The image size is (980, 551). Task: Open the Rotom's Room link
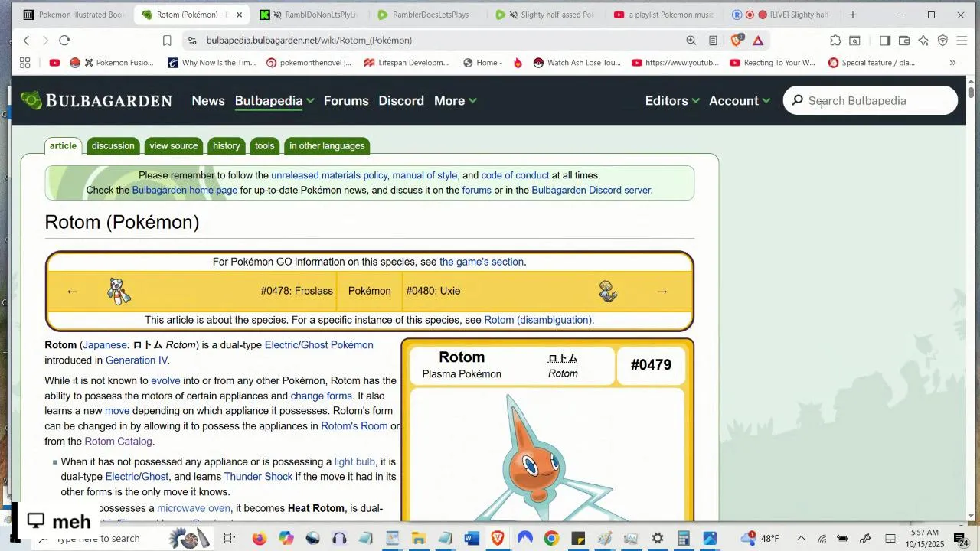click(354, 426)
